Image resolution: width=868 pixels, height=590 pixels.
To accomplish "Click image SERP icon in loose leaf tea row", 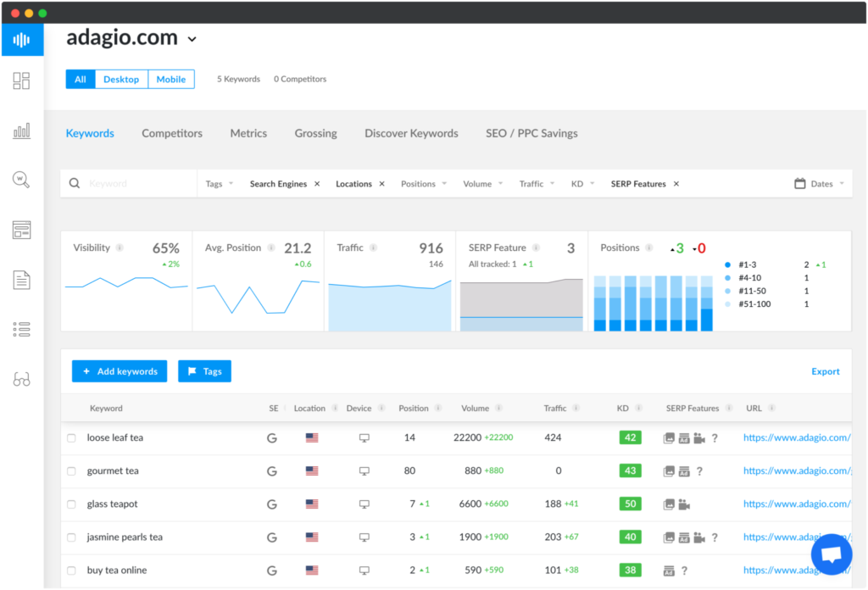I will coord(669,438).
